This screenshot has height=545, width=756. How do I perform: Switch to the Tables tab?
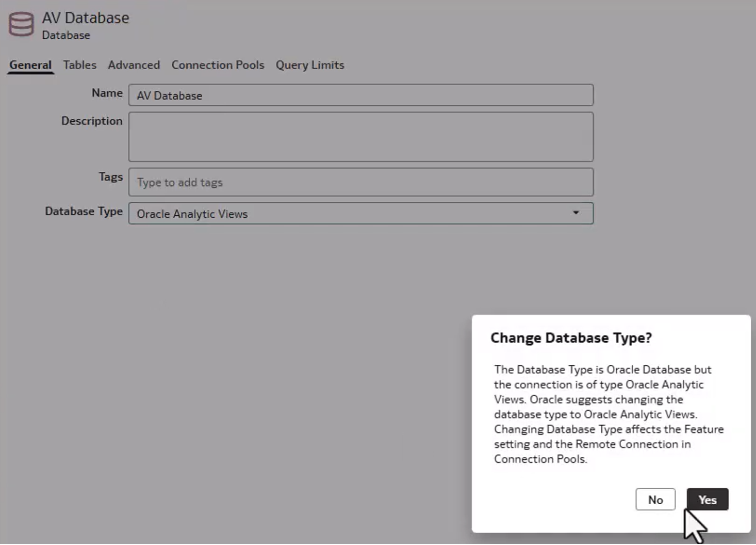(79, 65)
